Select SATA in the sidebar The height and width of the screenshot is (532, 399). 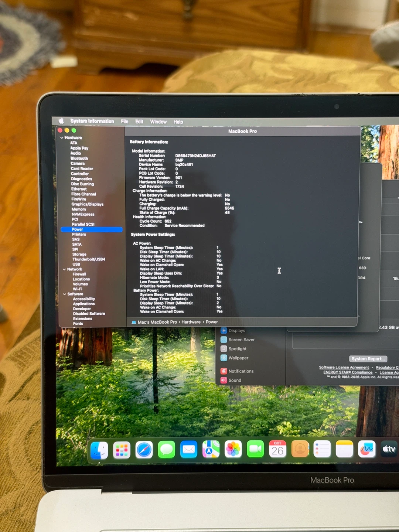(77, 245)
